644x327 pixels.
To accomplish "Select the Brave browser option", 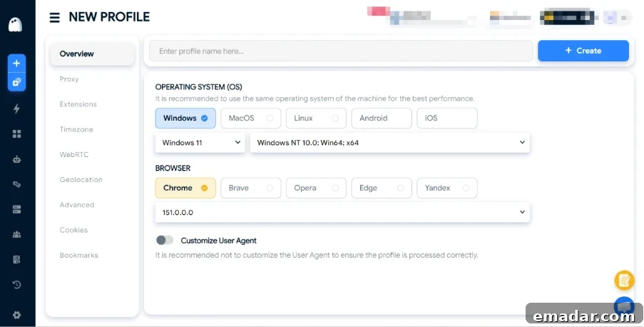I will coord(250,188).
